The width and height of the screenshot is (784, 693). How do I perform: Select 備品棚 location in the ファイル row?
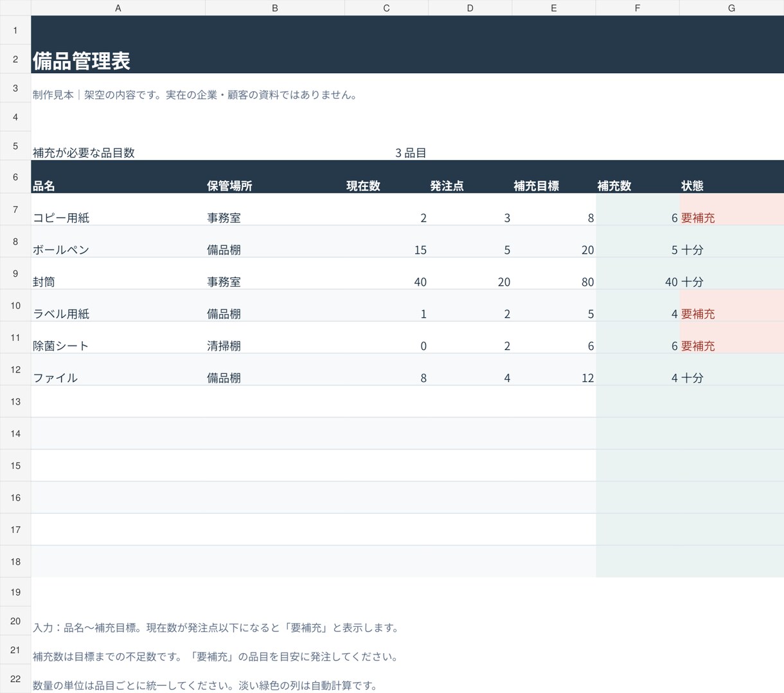(275, 370)
